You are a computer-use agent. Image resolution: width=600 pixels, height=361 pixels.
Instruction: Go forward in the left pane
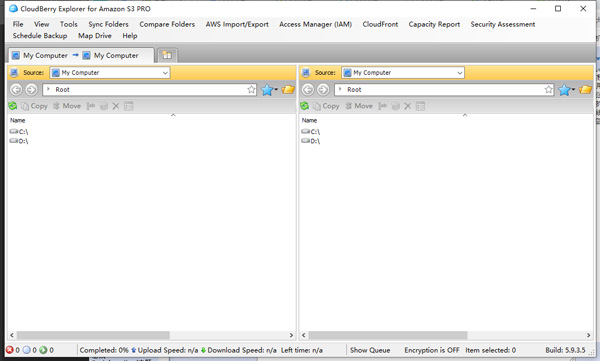point(31,90)
